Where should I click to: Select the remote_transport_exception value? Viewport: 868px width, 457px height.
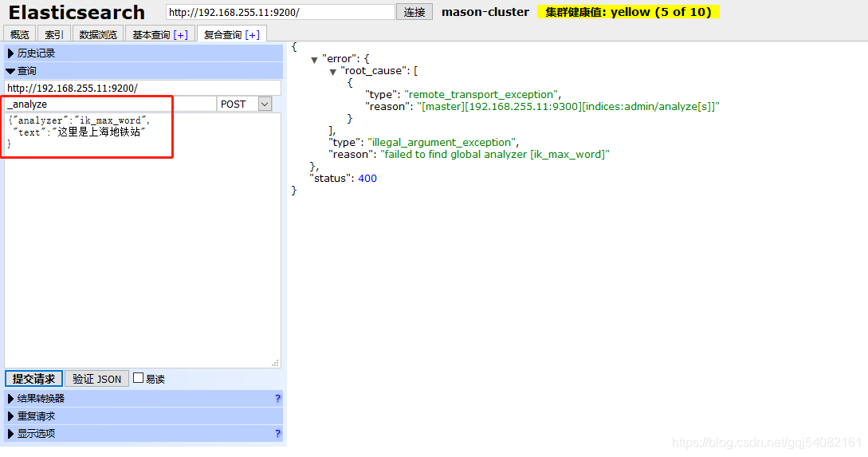pos(482,95)
